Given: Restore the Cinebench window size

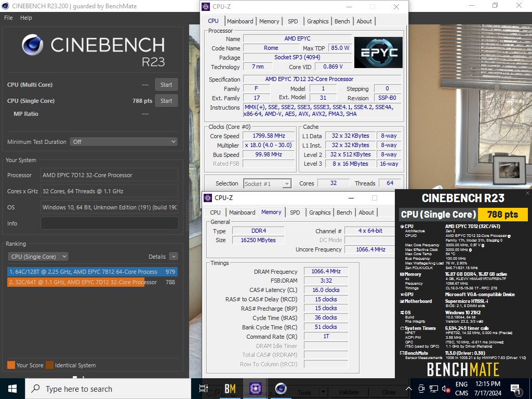Looking at the screenshot, I should point(495,5).
